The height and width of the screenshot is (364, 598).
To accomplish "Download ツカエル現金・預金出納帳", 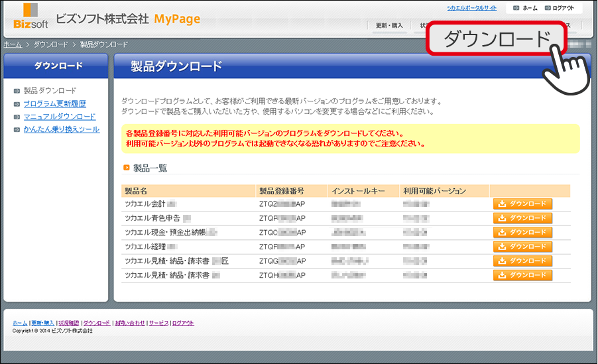I will click(x=522, y=232).
